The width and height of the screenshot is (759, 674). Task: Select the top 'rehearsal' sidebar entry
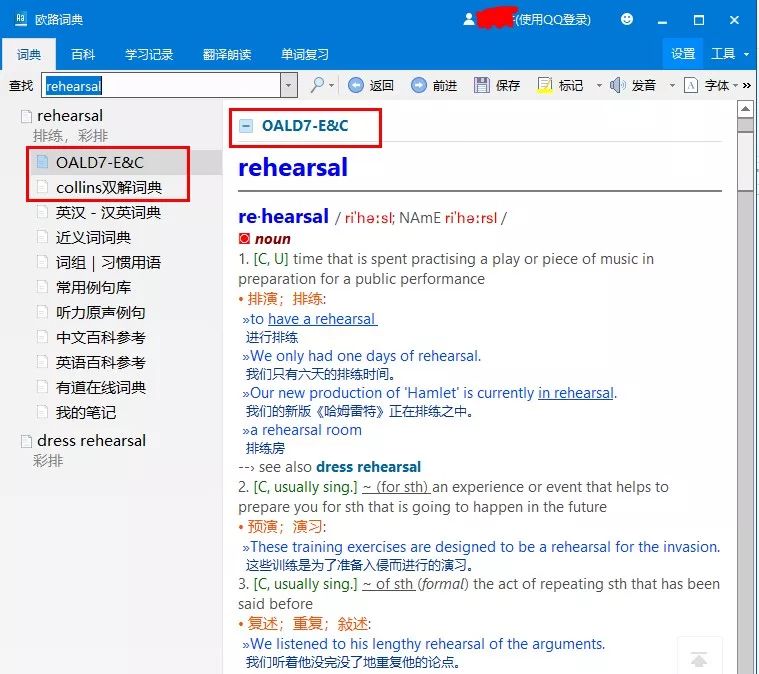pyautogui.click(x=70, y=116)
